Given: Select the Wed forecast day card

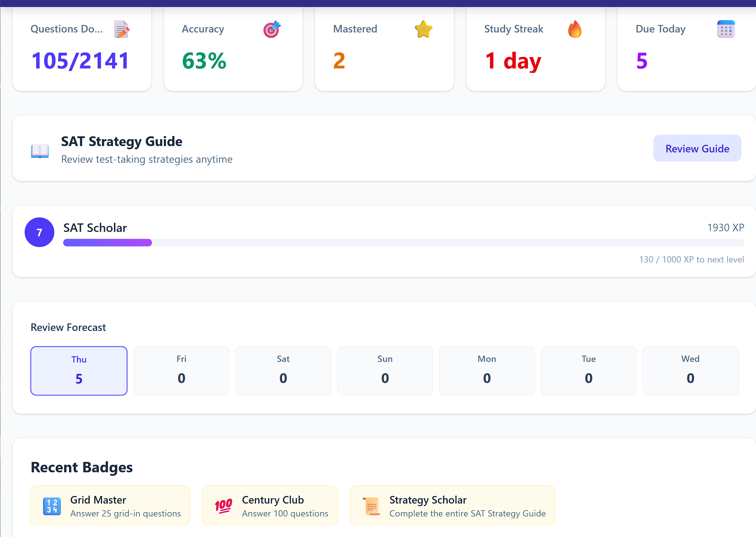Looking at the screenshot, I should tap(690, 371).
